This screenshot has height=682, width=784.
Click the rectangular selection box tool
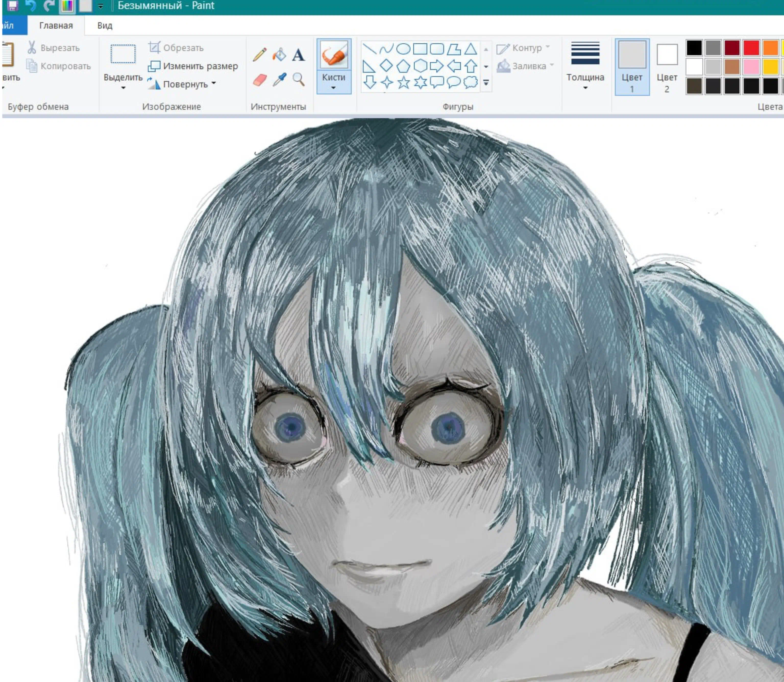click(123, 54)
